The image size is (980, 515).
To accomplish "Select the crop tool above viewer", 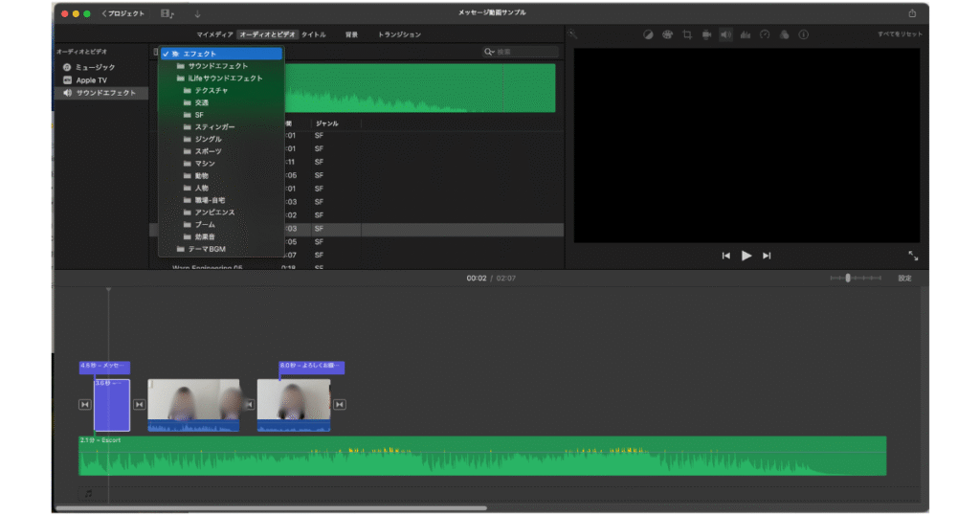I will point(687,34).
